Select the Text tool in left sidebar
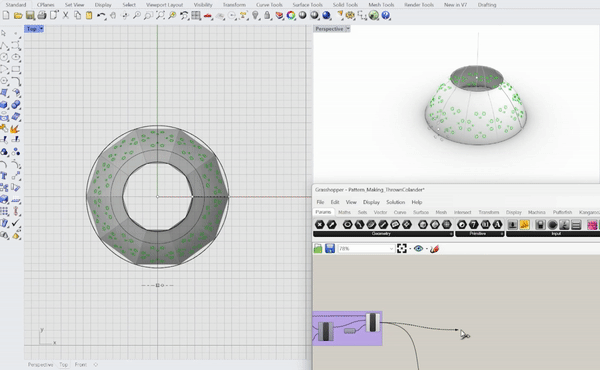This screenshot has height=370, width=600. coord(4,176)
